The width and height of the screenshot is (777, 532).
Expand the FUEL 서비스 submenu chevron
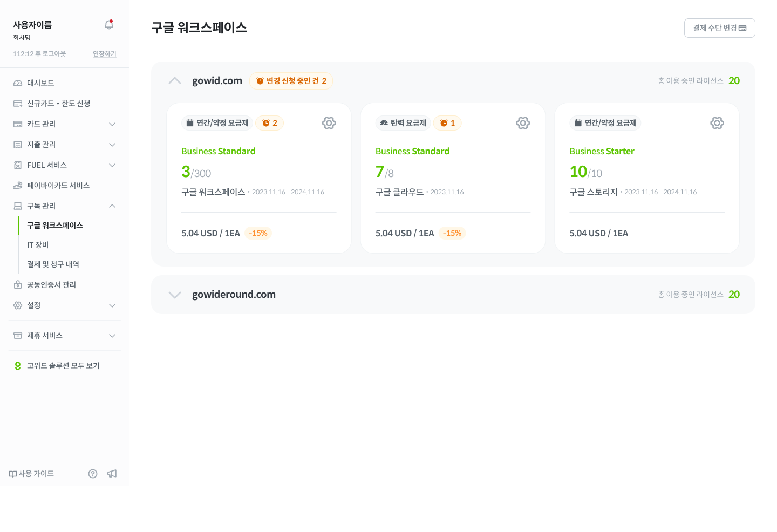pos(112,165)
